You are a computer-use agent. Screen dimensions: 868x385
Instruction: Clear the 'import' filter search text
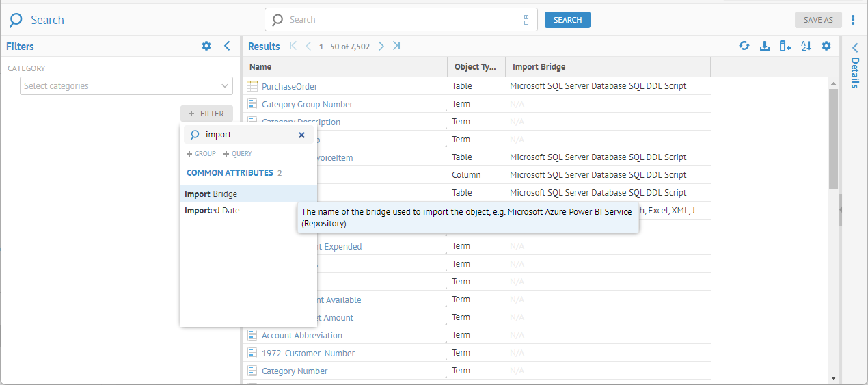[x=301, y=135]
